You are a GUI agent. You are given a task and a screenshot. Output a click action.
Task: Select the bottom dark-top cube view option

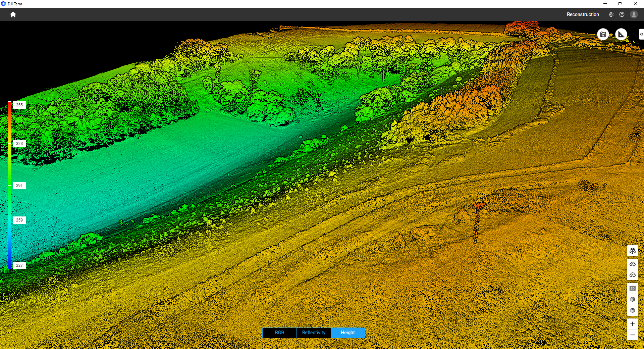click(632, 310)
